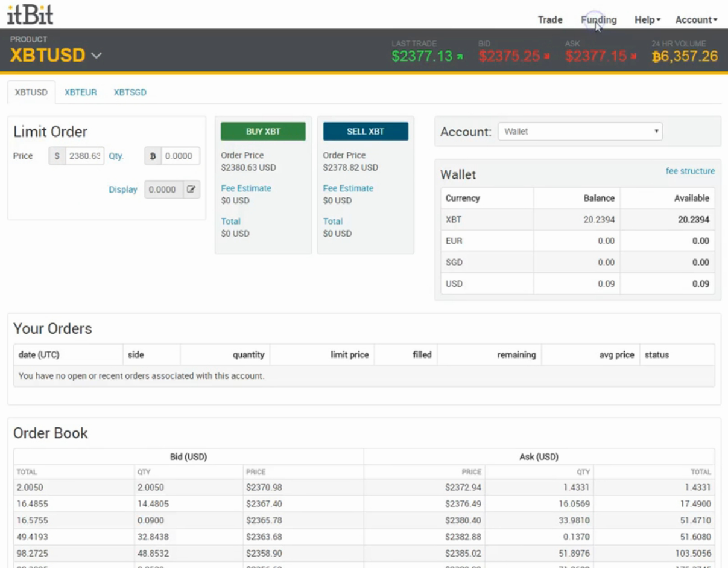Click the ask price $2382.88
This screenshot has height=568, width=728.
coord(463,537)
